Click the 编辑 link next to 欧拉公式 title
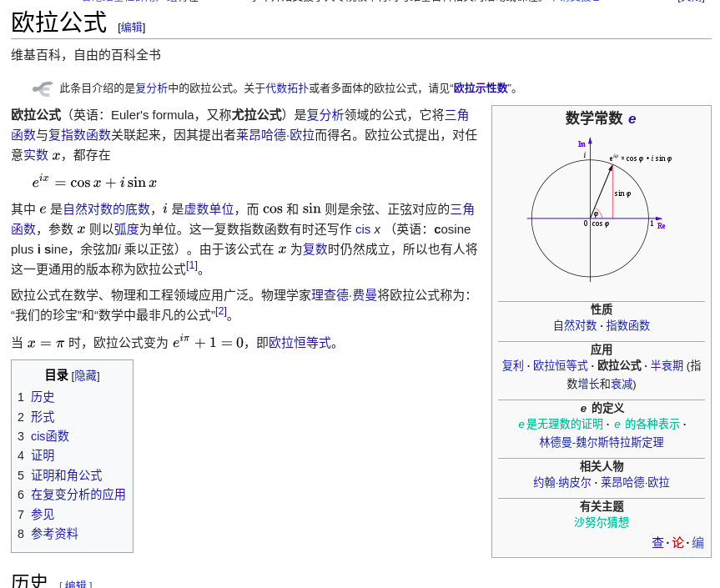720x588 pixels. pyautogui.click(x=131, y=28)
